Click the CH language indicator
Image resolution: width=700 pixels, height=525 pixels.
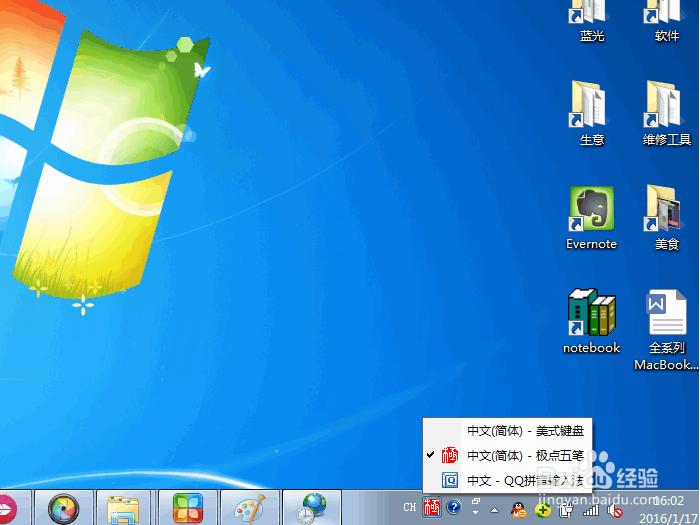409,508
